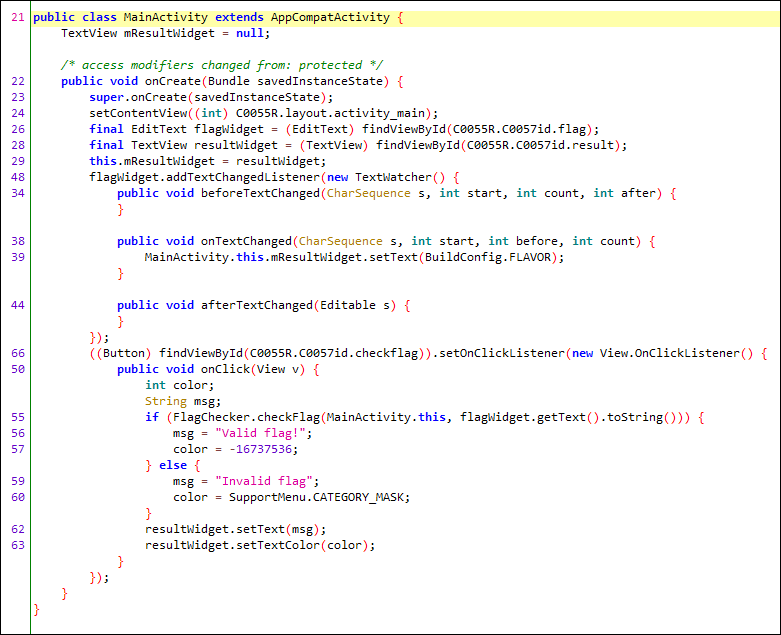This screenshot has width=781, height=635.
Task: Click TextWatcher constructor name
Action: coord(393,177)
